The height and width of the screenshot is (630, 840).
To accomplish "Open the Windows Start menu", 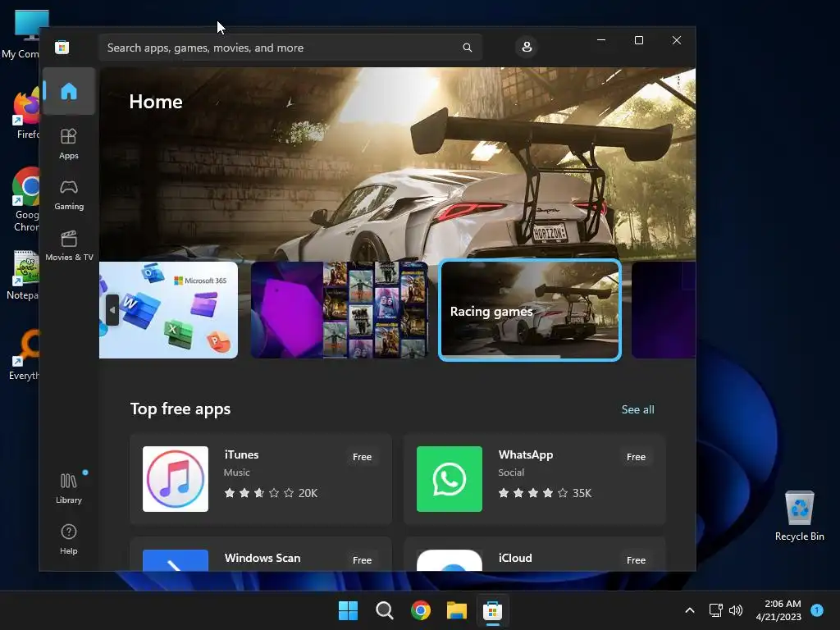I will 348,610.
